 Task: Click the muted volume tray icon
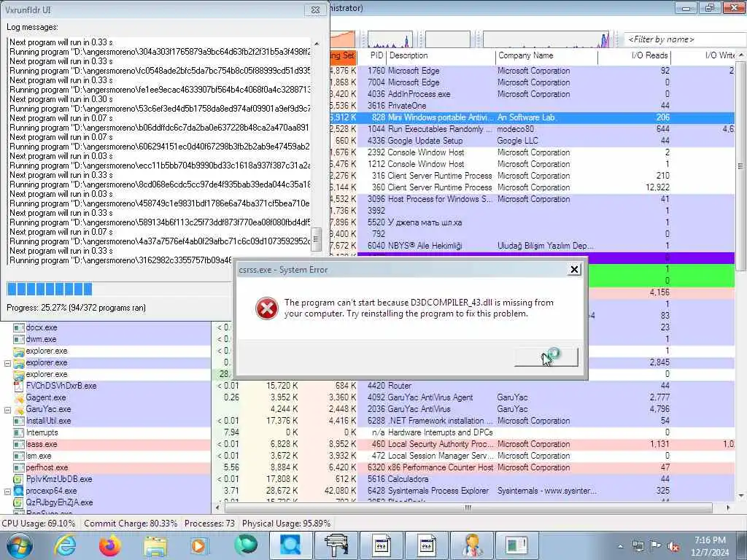pyautogui.click(x=673, y=547)
